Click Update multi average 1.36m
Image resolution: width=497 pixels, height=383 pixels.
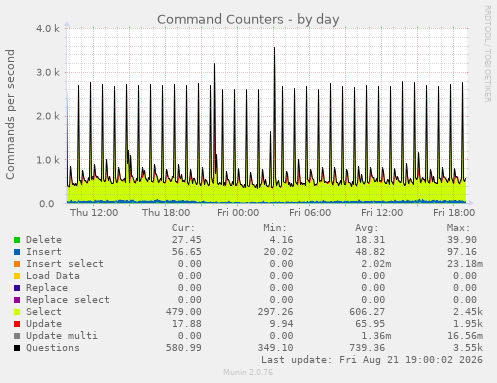point(376,336)
